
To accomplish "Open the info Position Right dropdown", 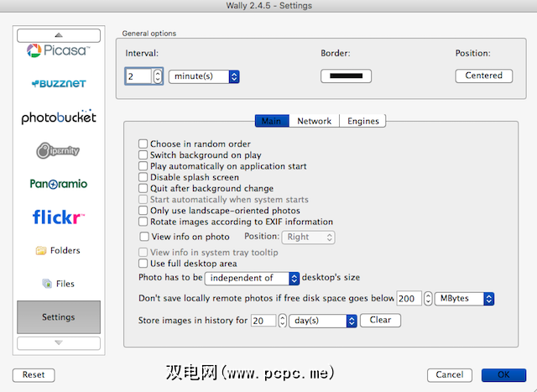I will (x=308, y=237).
